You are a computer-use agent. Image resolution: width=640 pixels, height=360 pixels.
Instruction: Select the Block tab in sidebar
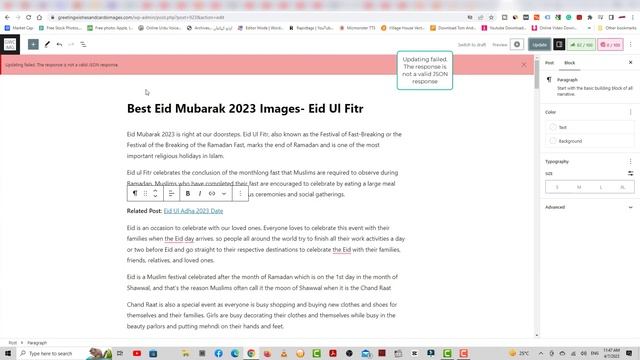pos(569,63)
